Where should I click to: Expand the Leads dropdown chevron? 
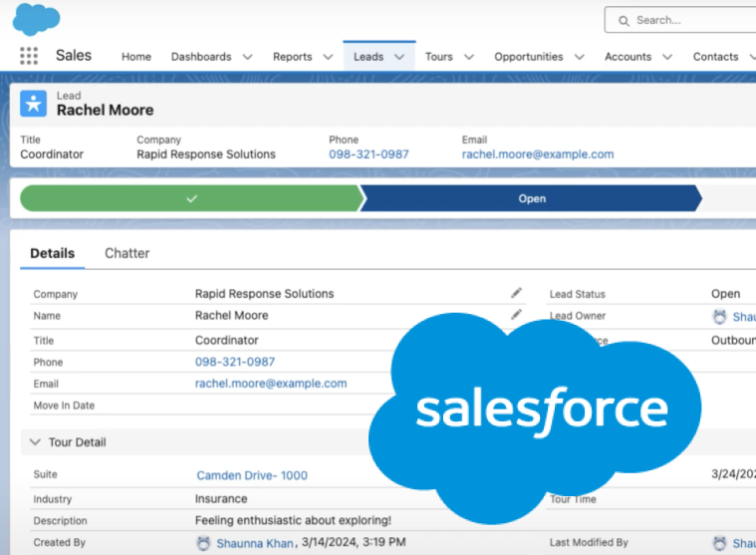(399, 57)
